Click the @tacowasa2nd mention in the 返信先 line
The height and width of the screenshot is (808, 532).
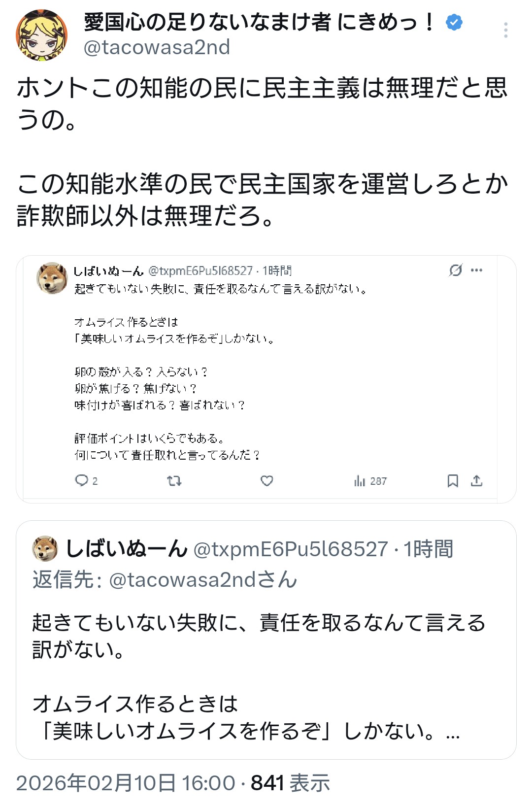pos(202,580)
